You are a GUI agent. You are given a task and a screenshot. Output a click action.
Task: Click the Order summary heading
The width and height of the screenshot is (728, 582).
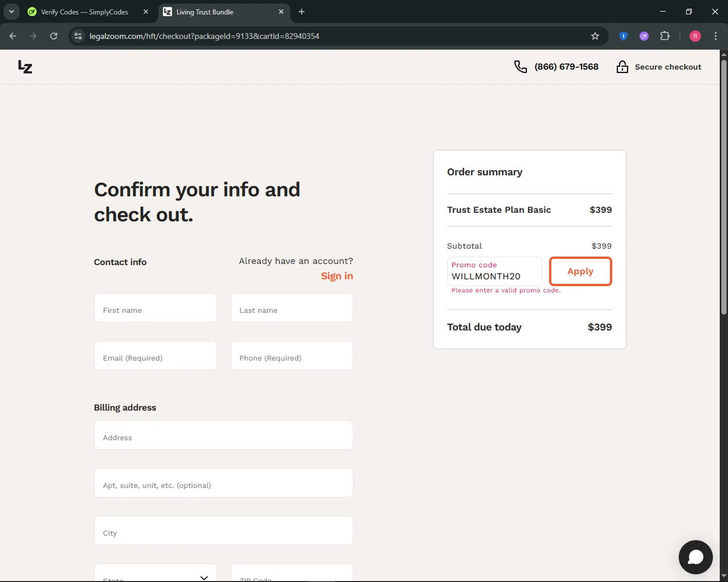tap(484, 172)
